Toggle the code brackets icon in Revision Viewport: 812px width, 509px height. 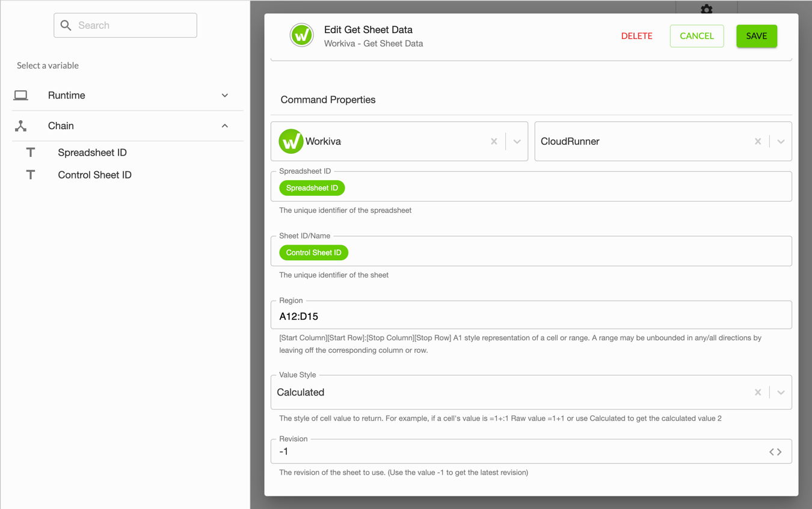point(775,452)
